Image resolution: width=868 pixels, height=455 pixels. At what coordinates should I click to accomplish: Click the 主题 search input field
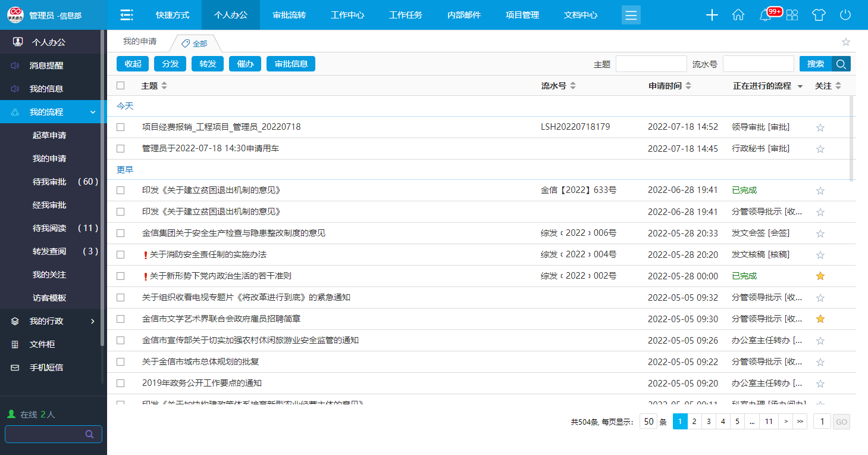pos(651,64)
